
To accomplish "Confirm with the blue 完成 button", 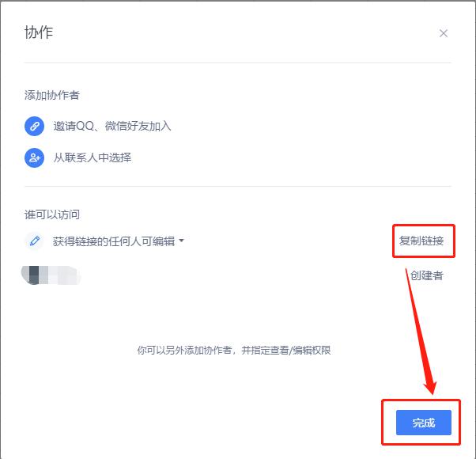I will pos(424,423).
